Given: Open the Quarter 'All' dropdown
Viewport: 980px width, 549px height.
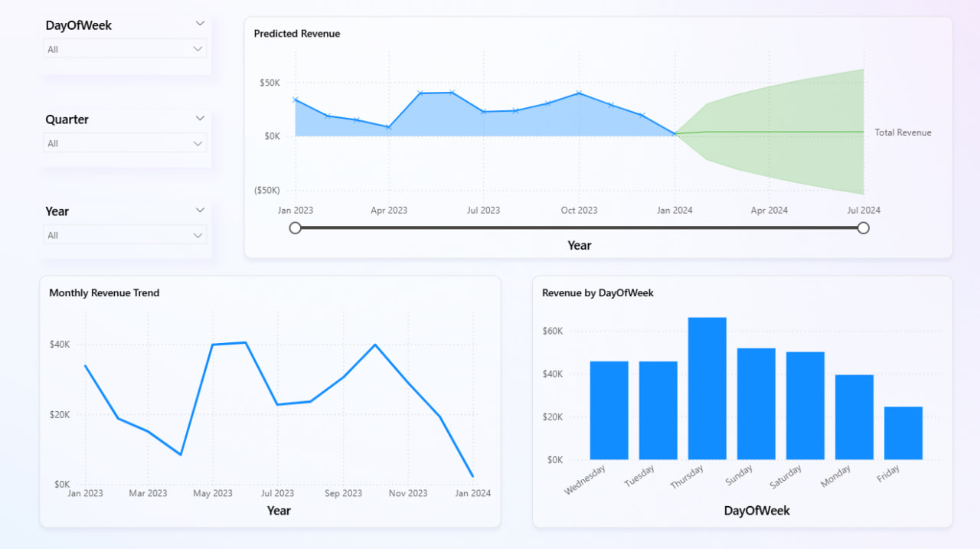Looking at the screenshot, I should (125, 143).
